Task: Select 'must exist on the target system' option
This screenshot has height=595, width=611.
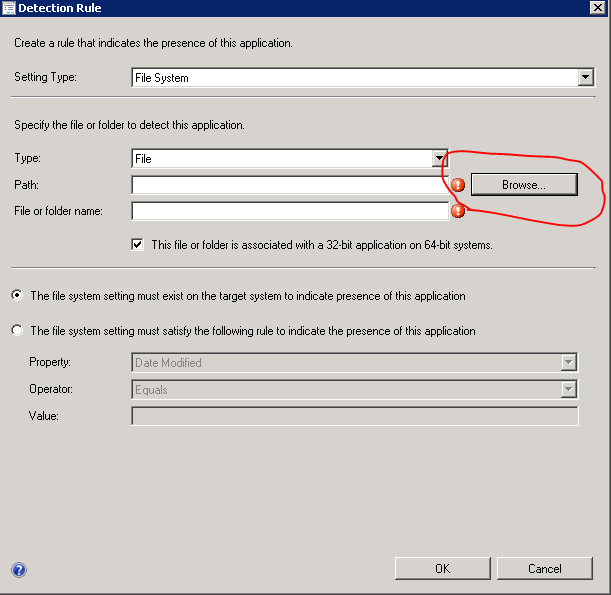Action: coord(17,296)
